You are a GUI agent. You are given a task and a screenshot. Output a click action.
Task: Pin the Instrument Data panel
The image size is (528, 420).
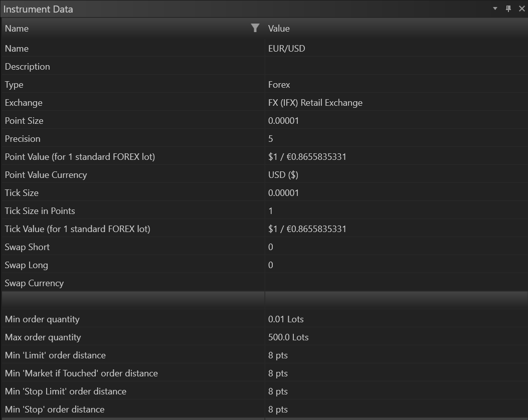pos(508,9)
